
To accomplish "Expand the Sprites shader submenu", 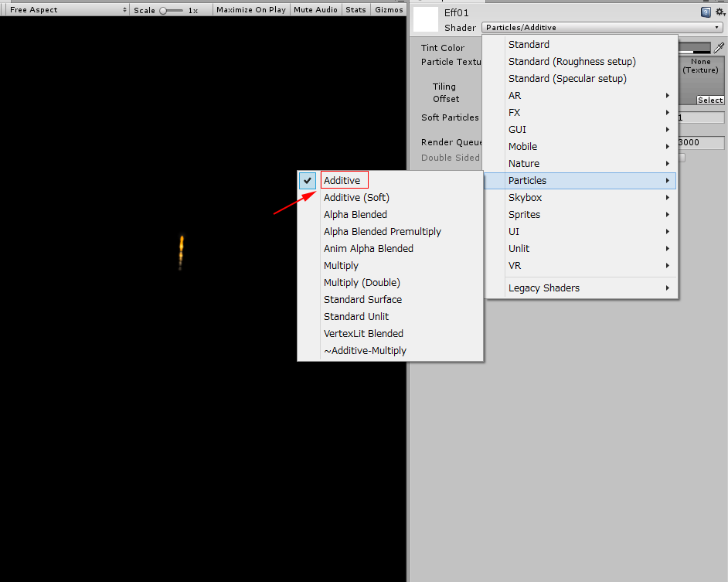I will pyautogui.click(x=580, y=215).
